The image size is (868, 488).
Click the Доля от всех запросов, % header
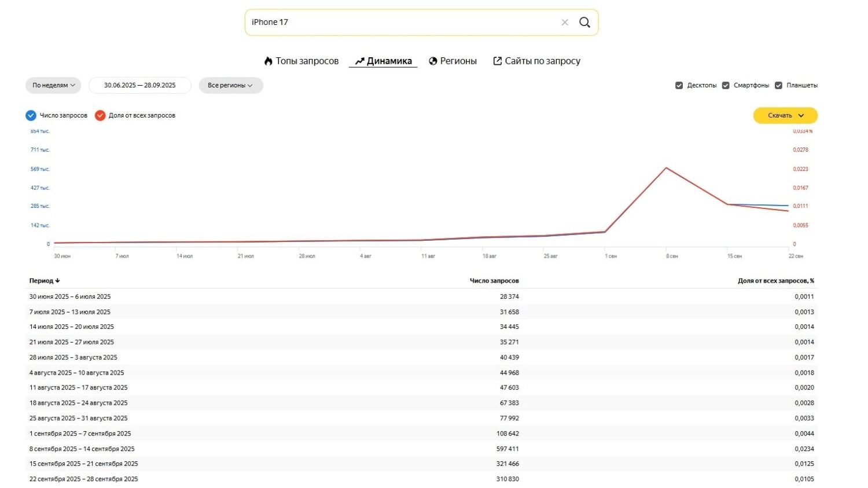(775, 281)
